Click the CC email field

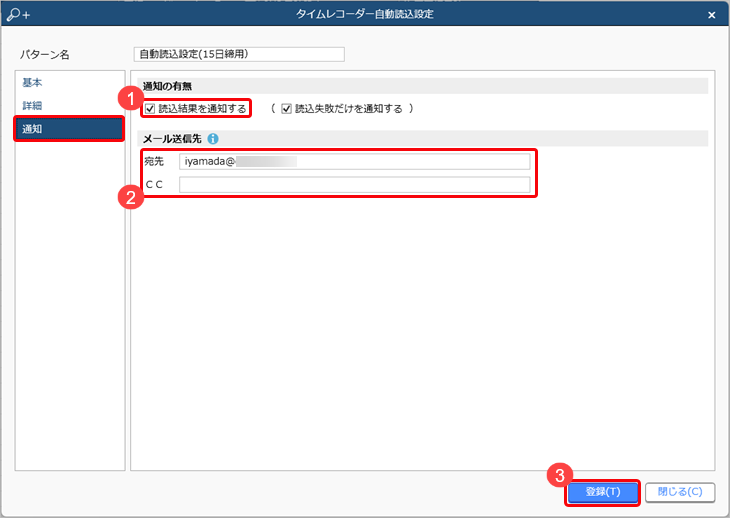click(x=354, y=185)
